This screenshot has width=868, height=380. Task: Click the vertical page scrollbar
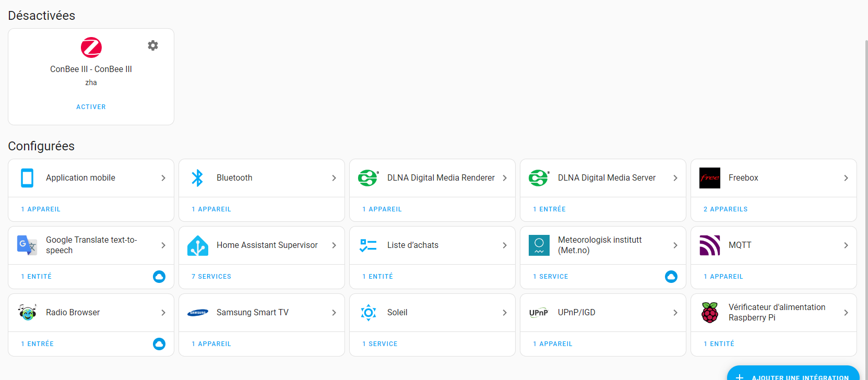[865, 157]
